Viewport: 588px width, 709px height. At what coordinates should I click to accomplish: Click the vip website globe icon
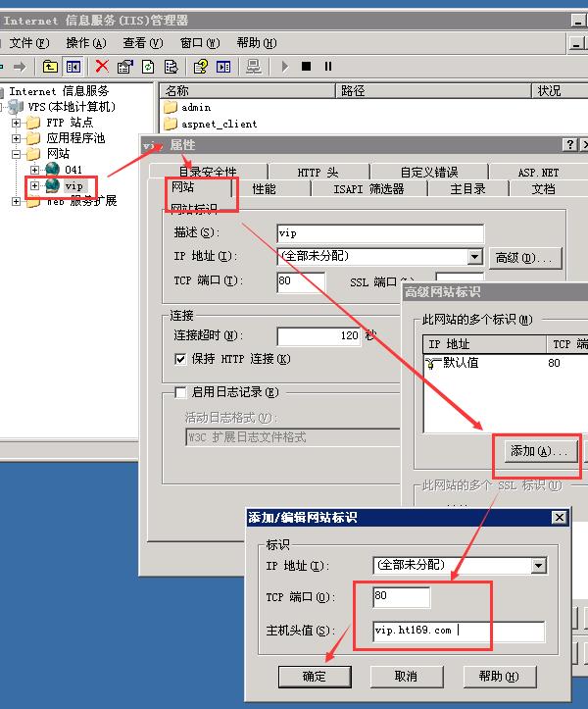pyautogui.click(x=53, y=185)
